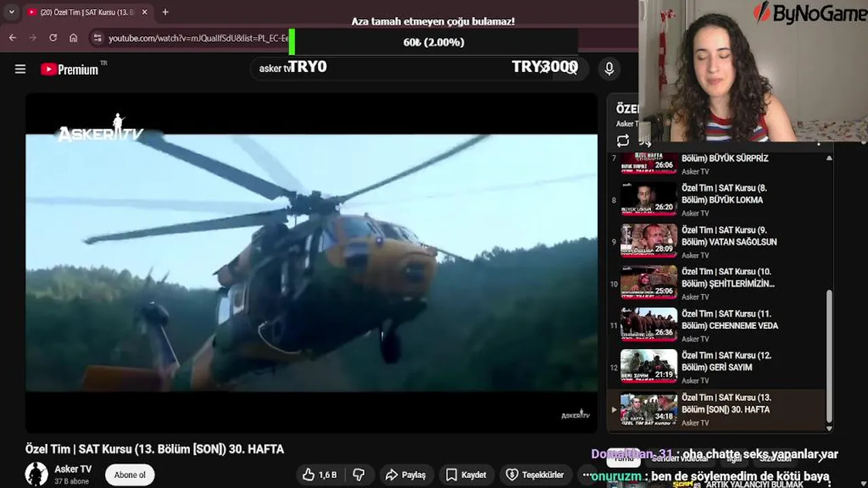Like the video with 1,6 B likes

point(319,474)
